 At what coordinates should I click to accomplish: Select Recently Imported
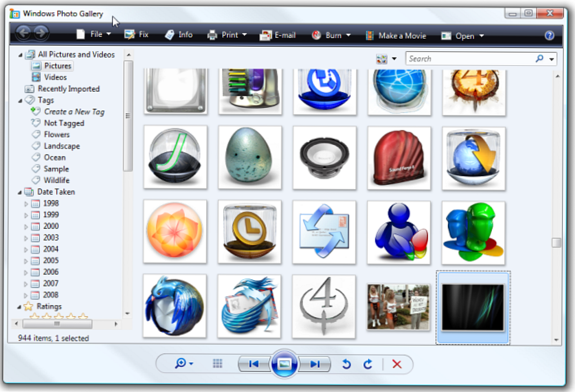click(x=62, y=89)
